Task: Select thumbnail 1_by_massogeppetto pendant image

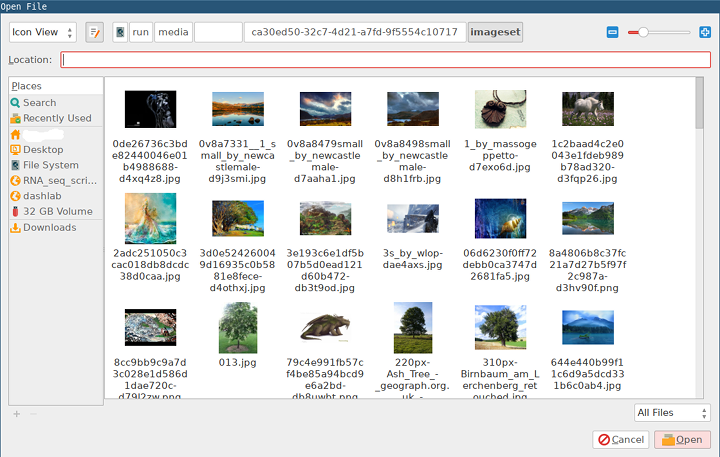Action: pyautogui.click(x=500, y=109)
